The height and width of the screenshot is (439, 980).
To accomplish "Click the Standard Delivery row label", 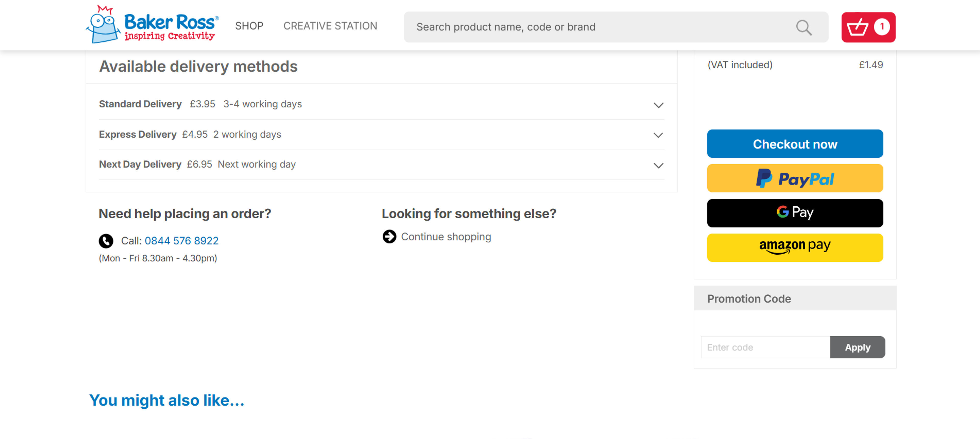I will click(x=140, y=104).
